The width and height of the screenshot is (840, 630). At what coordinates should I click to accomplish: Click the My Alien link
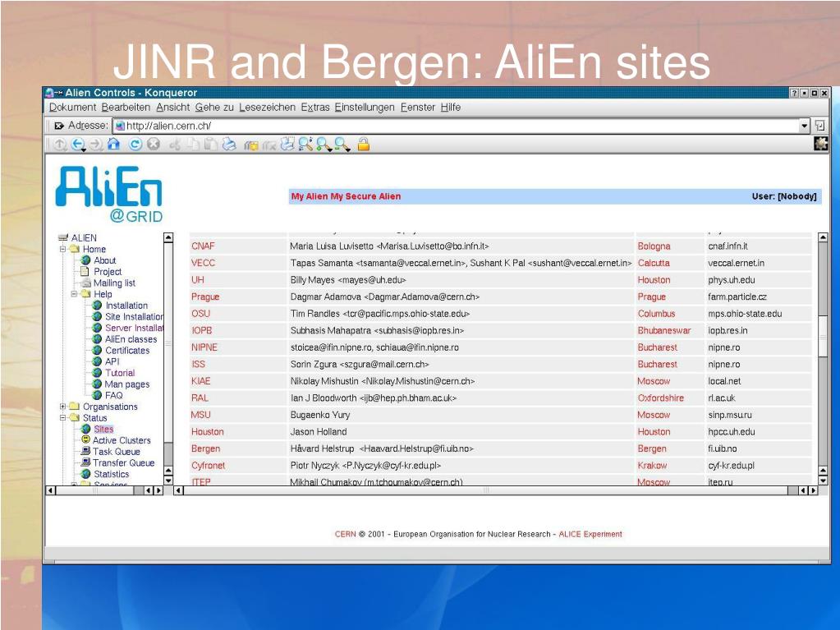(310, 196)
